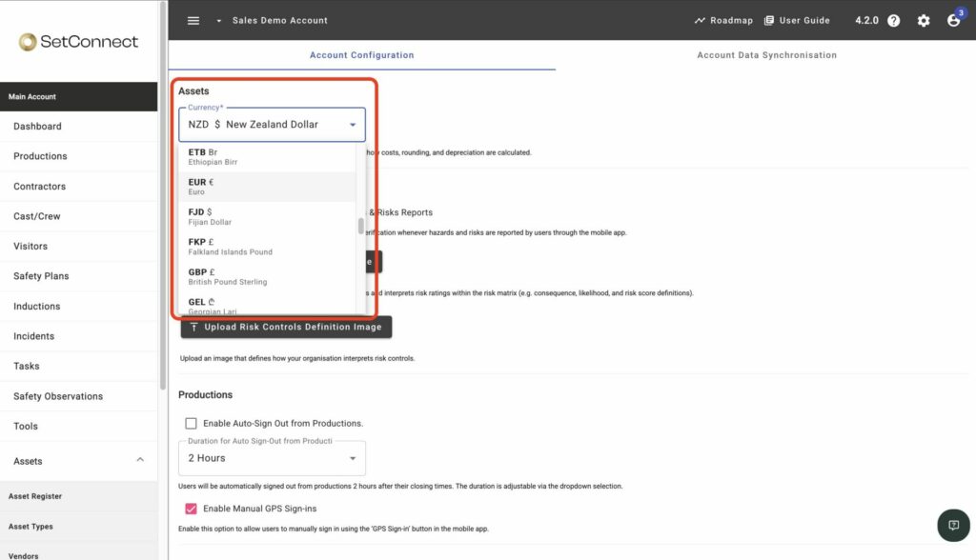This screenshot has width=976, height=560.
Task: Open Cast/Crew in the sidebar
Action: pos(79,216)
